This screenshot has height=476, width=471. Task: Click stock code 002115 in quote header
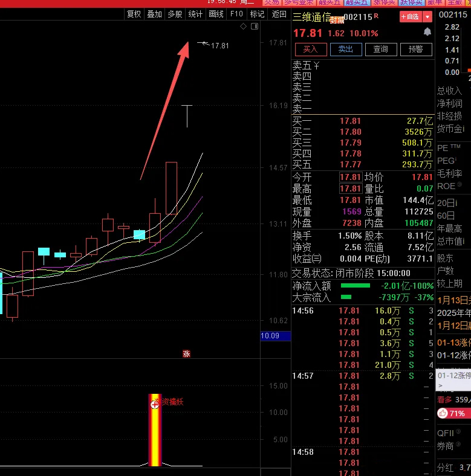pyautogui.click(x=358, y=17)
